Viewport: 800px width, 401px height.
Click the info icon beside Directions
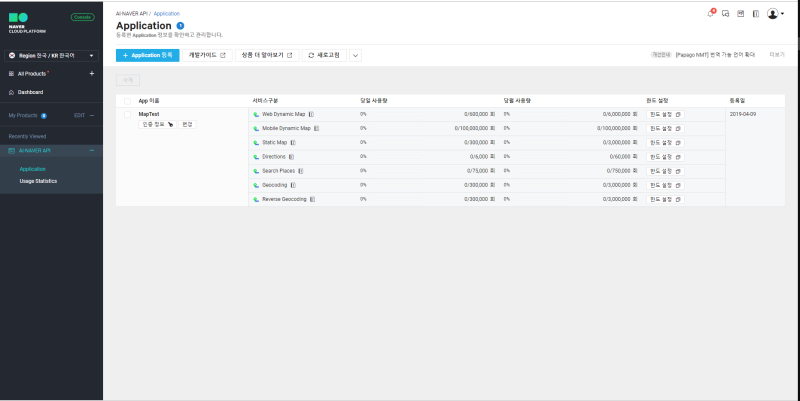(x=291, y=157)
